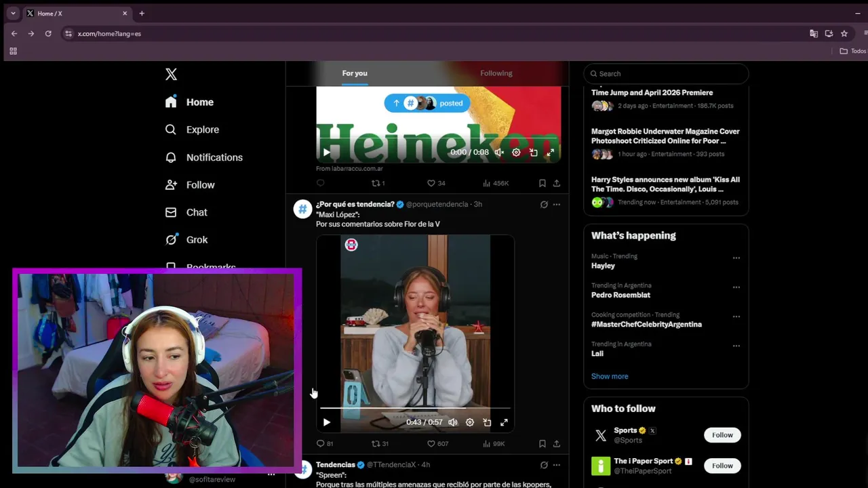Go back in the browser
This screenshot has width=868, height=488.
(x=14, y=34)
